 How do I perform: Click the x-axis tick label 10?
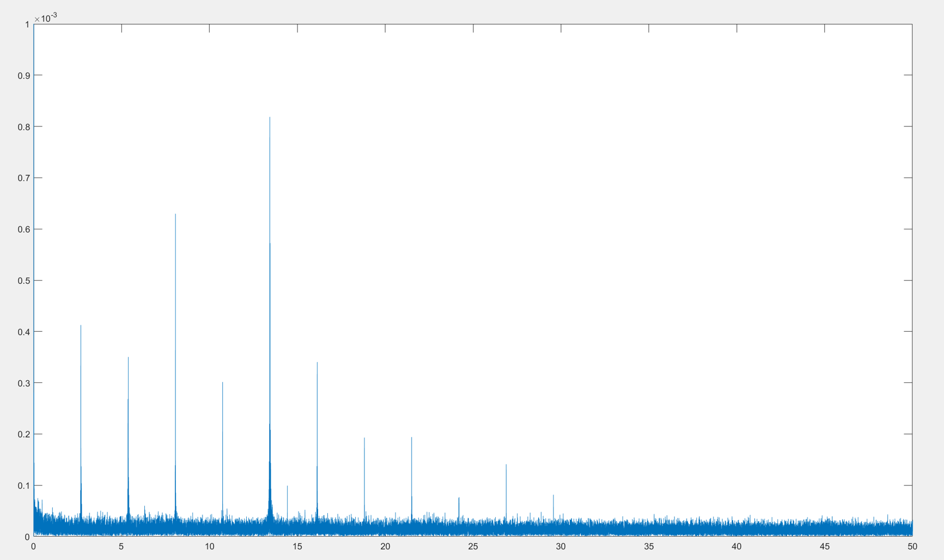click(x=209, y=546)
